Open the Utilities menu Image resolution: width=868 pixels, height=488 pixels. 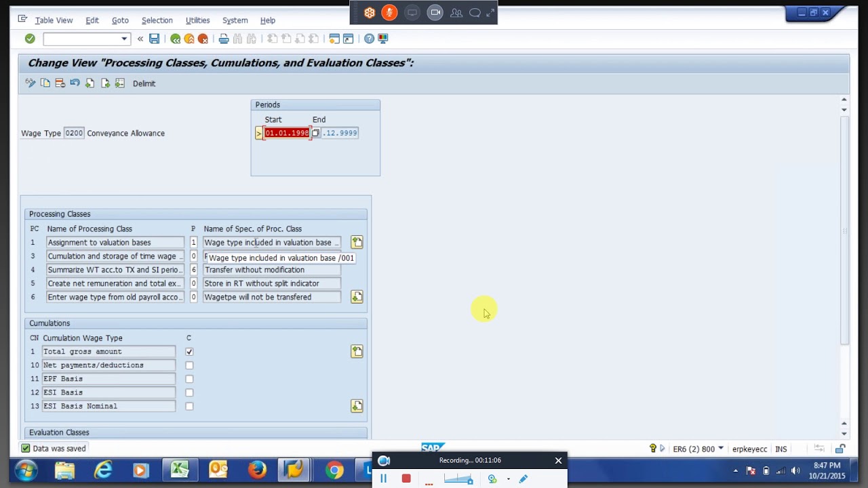coord(197,20)
